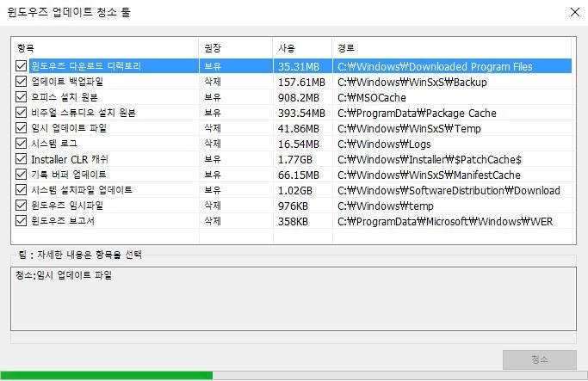Close the 윈도우즈 업데이트 청소 툴 window
This screenshot has width=588, height=381.
[x=575, y=12]
